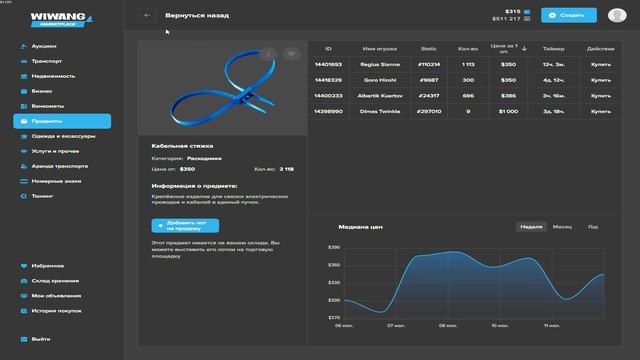This screenshot has height=360, width=640.
Task: Open the Недвижимость section
Action: 53,76
